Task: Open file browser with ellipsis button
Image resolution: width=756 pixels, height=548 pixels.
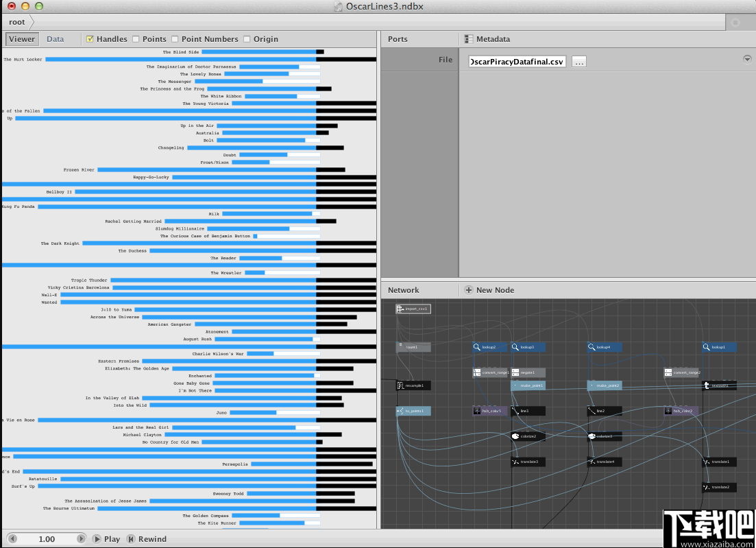Action: coord(579,62)
